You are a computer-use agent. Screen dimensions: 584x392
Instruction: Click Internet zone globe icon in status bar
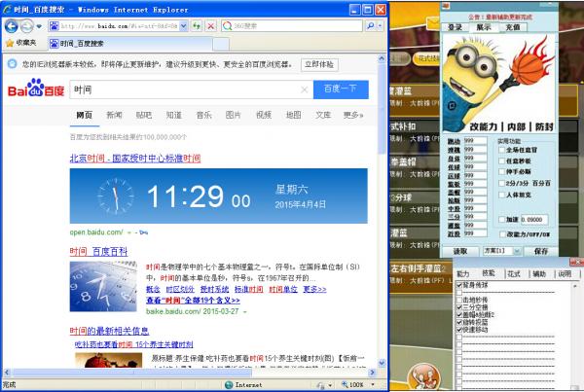coord(229,385)
